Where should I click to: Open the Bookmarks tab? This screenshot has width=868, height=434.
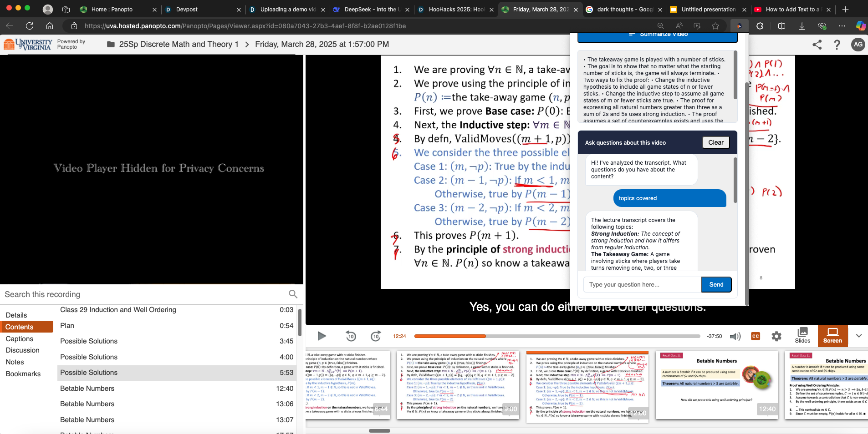23,374
